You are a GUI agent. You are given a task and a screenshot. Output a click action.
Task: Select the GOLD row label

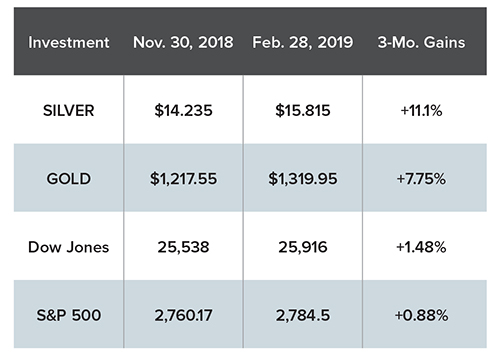69,179
